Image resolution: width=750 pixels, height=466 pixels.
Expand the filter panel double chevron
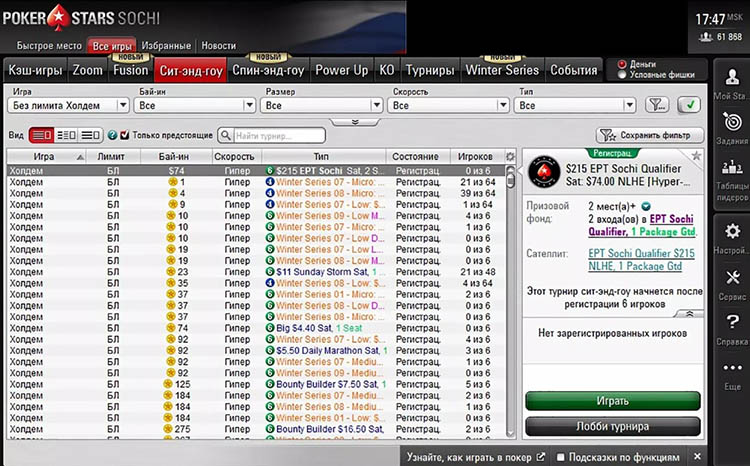click(355, 122)
